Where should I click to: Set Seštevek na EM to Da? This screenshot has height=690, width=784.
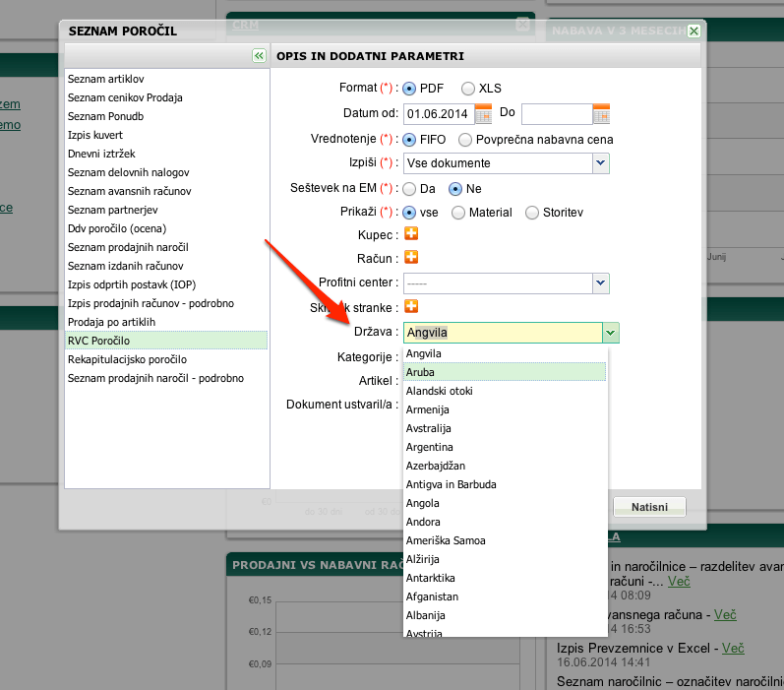tap(409, 189)
